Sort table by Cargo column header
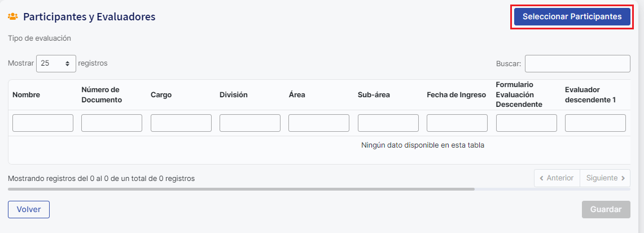 pos(161,95)
